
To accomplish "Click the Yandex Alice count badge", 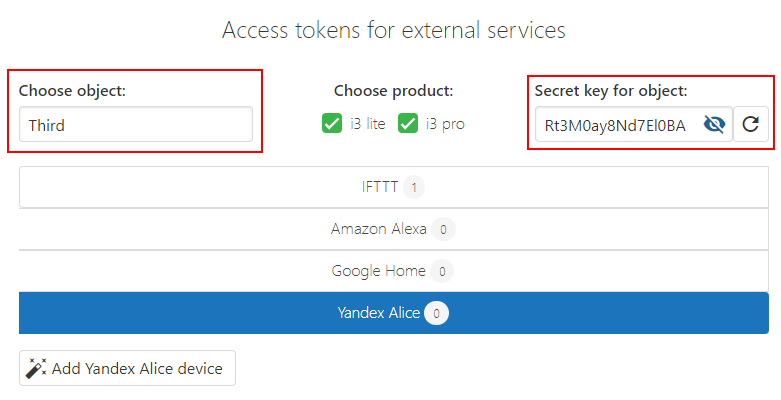I will (436, 313).
